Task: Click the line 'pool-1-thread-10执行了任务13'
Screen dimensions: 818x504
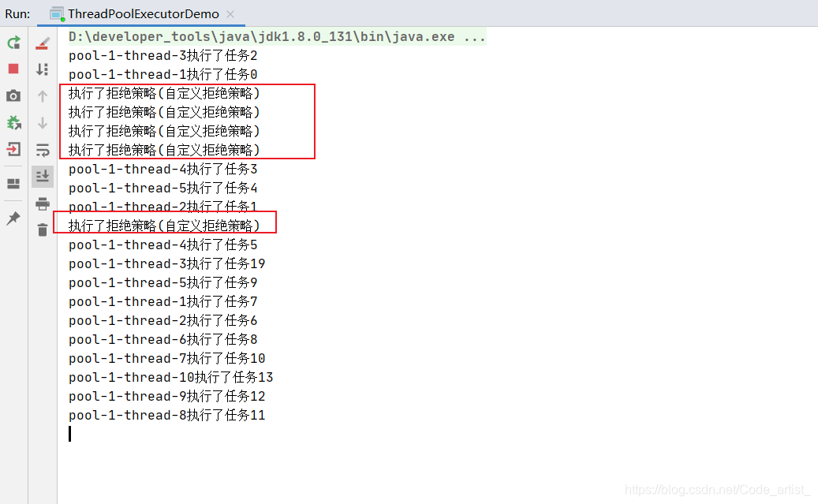Action: point(170,378)
